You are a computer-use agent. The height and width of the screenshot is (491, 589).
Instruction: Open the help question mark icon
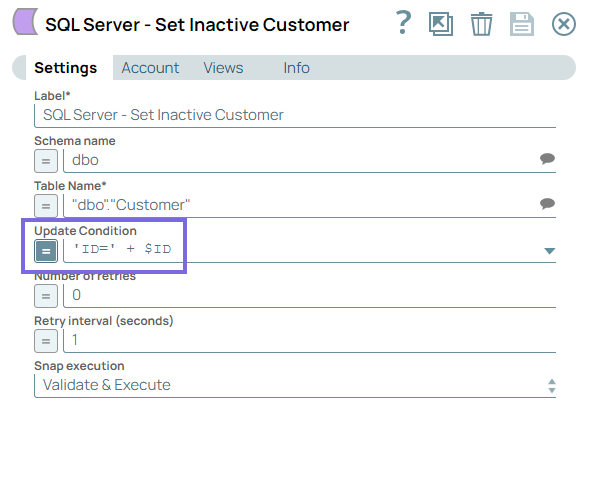tap(403, 23)
